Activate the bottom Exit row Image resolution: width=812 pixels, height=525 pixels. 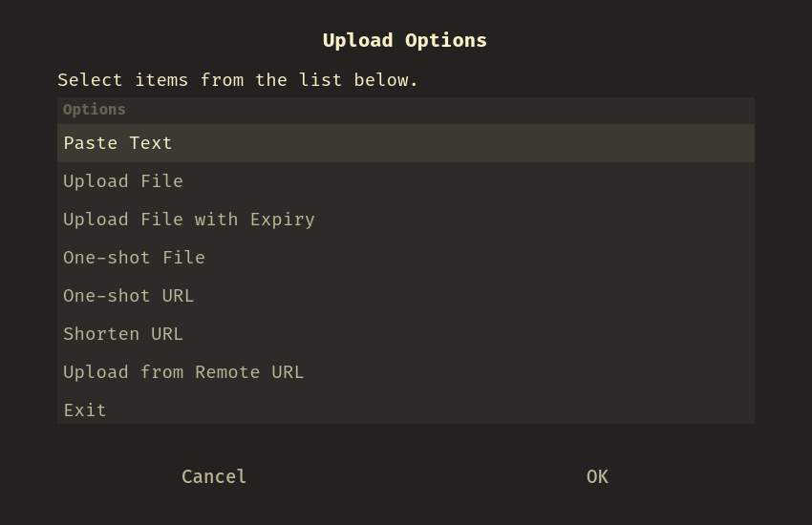405,409
